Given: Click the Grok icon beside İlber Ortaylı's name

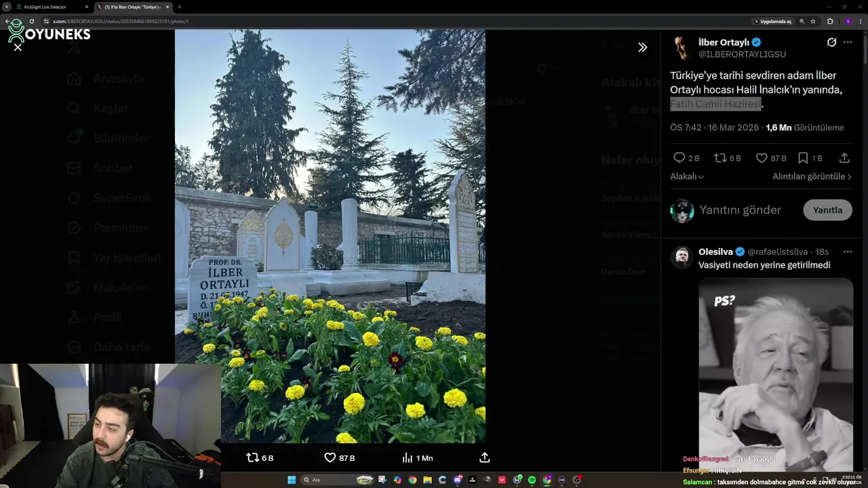Looking at the screenshot, I should (x=831, y=42).
